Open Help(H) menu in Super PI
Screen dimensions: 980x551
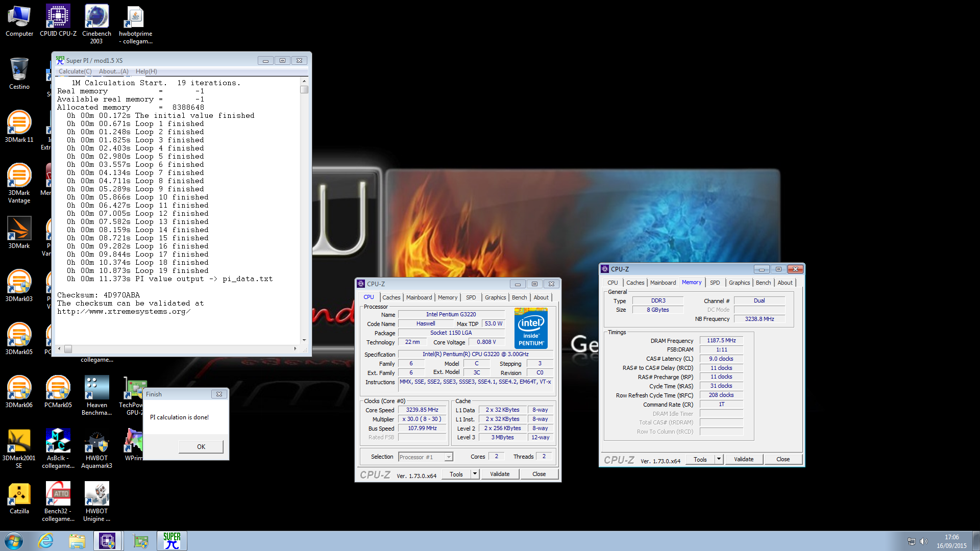pyautogui.click(x=146, y=71)
